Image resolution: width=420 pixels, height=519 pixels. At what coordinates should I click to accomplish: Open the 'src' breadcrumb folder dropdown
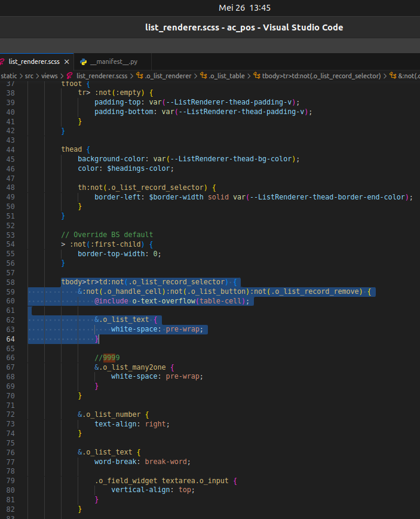pos(29,76)
